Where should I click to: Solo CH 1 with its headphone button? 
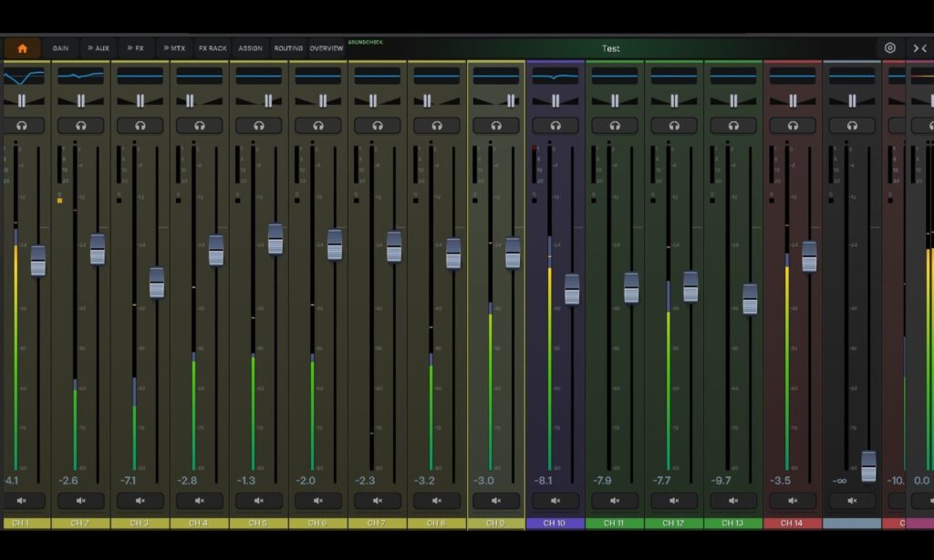[x=22, y=125]
